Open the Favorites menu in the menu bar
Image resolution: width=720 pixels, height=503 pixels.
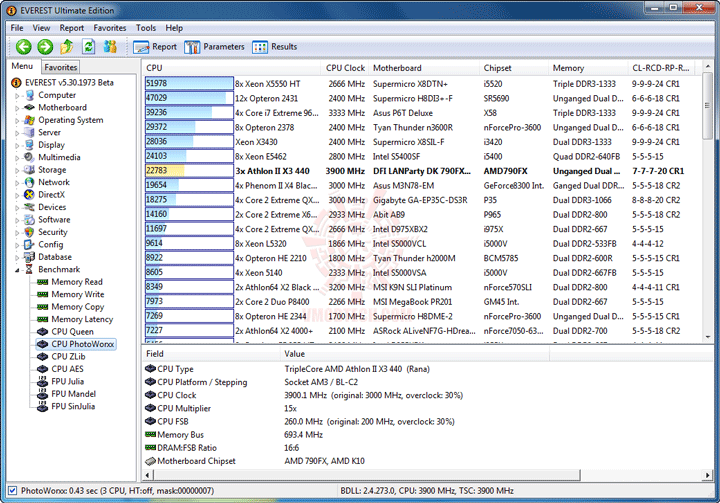coord(110,28)
